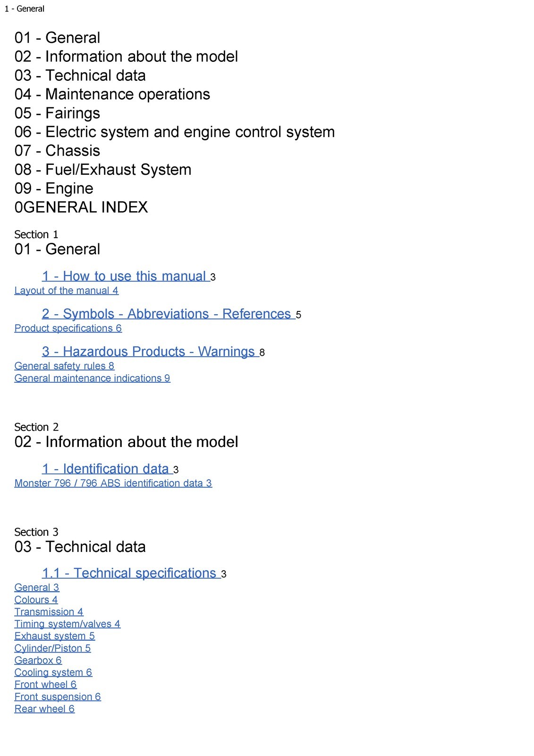Open the 'Product specifications 6' link

[68, 328]
